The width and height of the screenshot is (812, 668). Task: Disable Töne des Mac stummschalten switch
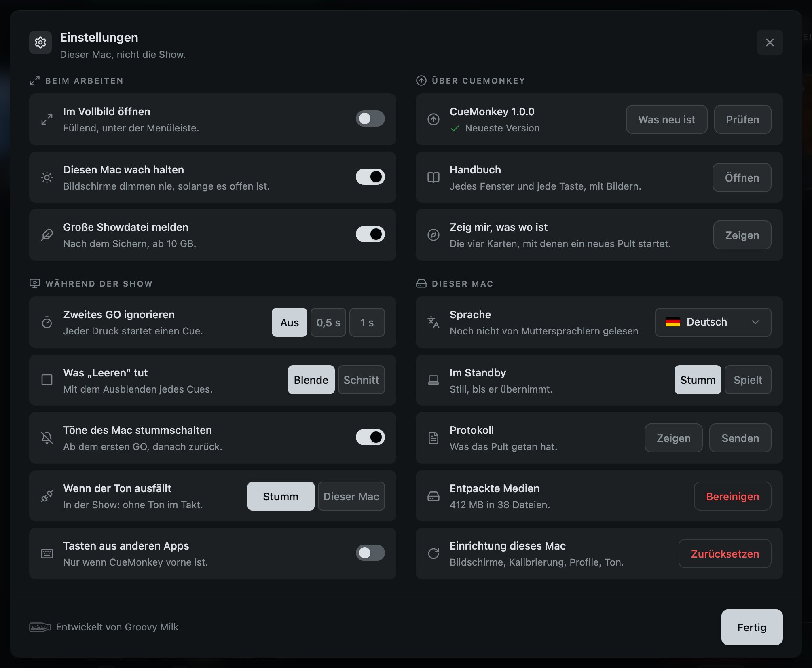(370, 437)
